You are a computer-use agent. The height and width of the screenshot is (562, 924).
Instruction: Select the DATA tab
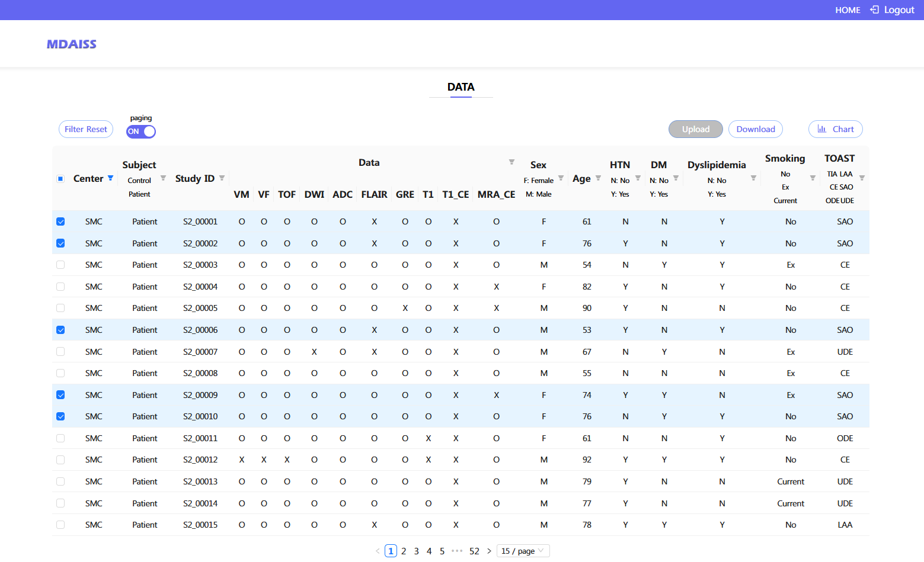[x=461, y=87]
